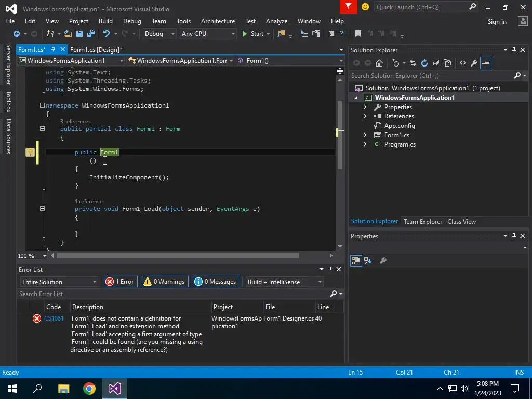Toggle the pin on the Form1.cs tab
Screen dimensions: 532x399
[54, 49]
